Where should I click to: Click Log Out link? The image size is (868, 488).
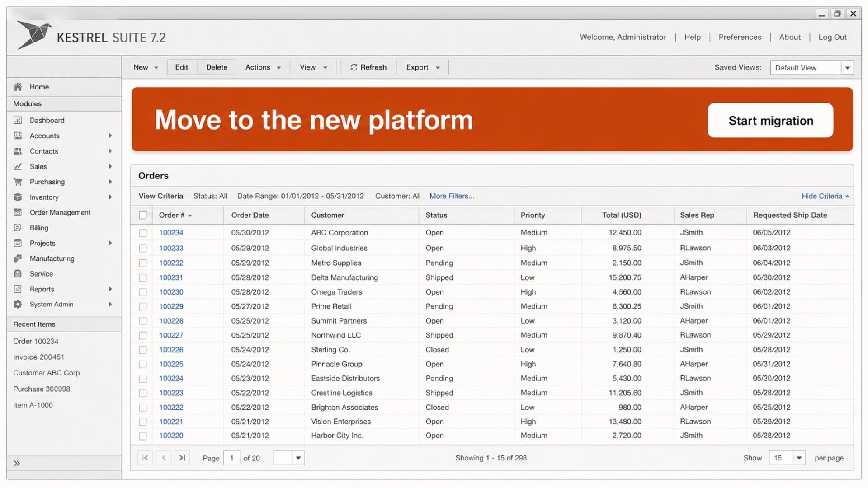click(x=832, y=37)
